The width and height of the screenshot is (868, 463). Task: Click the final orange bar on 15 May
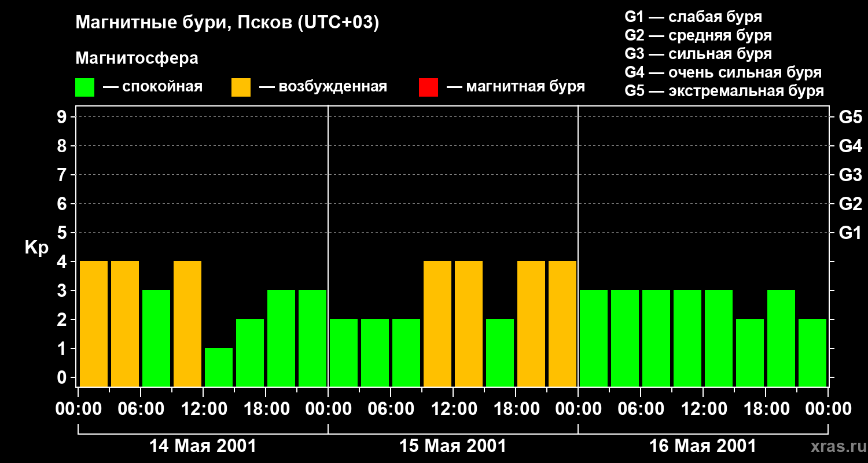562,324
